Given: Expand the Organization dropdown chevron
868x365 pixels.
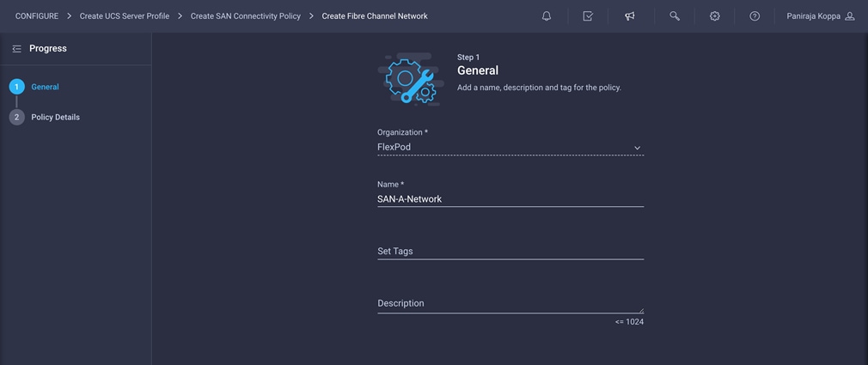Looking at the screenshot, I should [x=637, y=148].
